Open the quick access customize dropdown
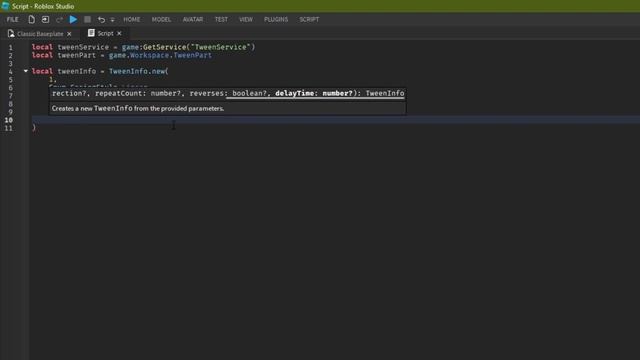The height and width of the screenshot is (360, 640). (x=112, y=20)
